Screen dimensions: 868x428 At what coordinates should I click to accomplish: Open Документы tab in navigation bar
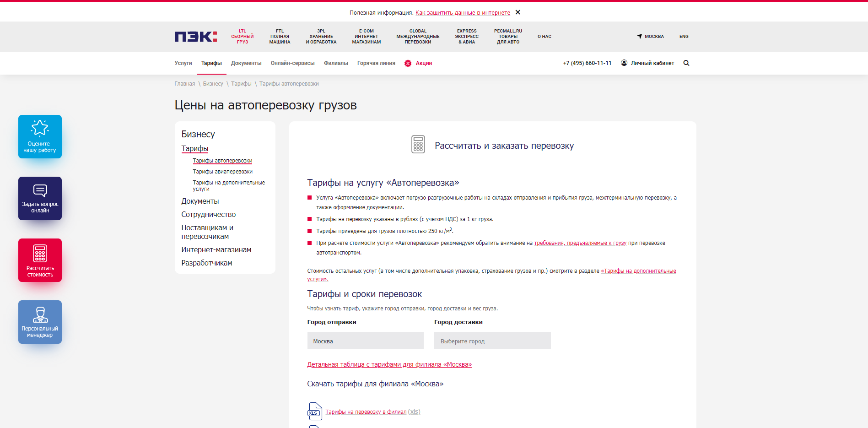246,63
